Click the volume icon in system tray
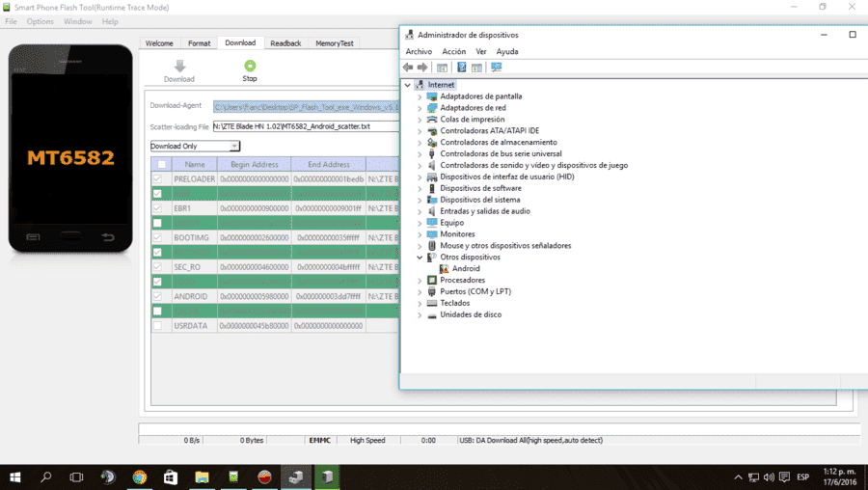This screenshot has height=490, width=868. pyautogui.click(x=769, y=476)
